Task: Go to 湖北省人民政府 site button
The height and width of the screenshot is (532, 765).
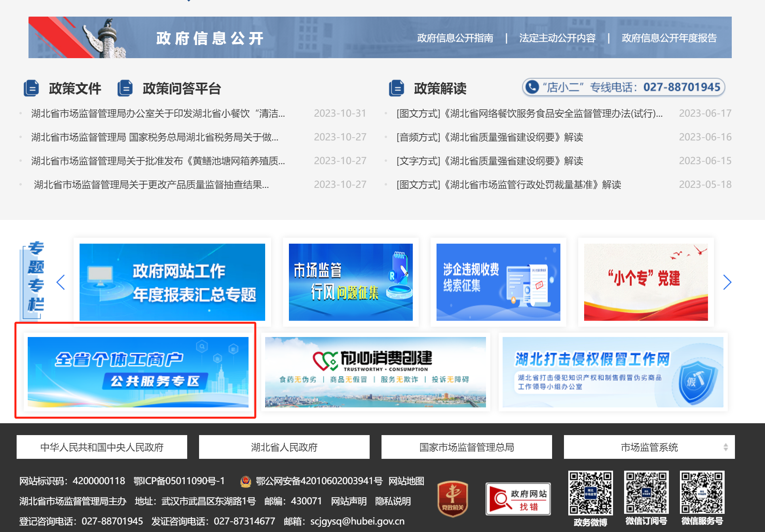Action: [x=284, y=447]
